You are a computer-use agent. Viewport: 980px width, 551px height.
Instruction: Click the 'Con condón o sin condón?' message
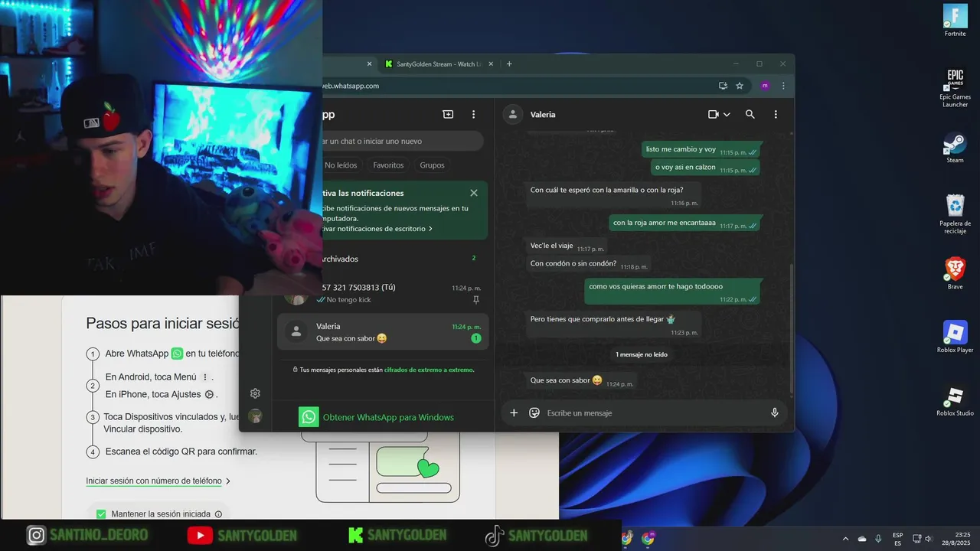[x=588, y=264]
